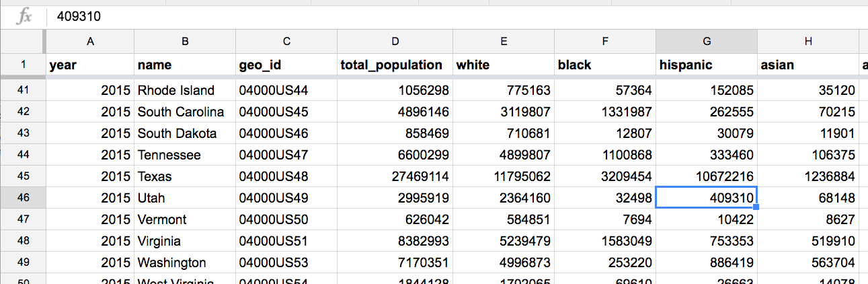Select column B header
The height and width of the screenshot is (284, 868).
(x=185, y=41)
